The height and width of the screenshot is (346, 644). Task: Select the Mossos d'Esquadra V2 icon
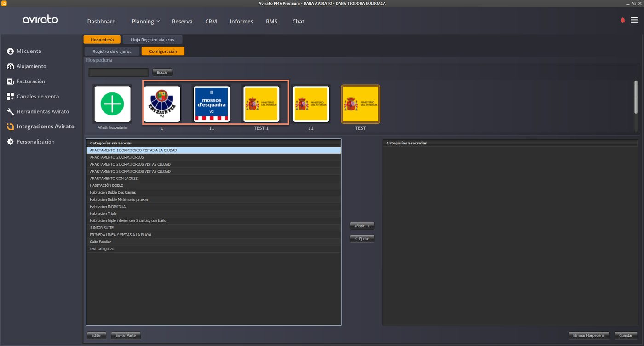(212, 104)
